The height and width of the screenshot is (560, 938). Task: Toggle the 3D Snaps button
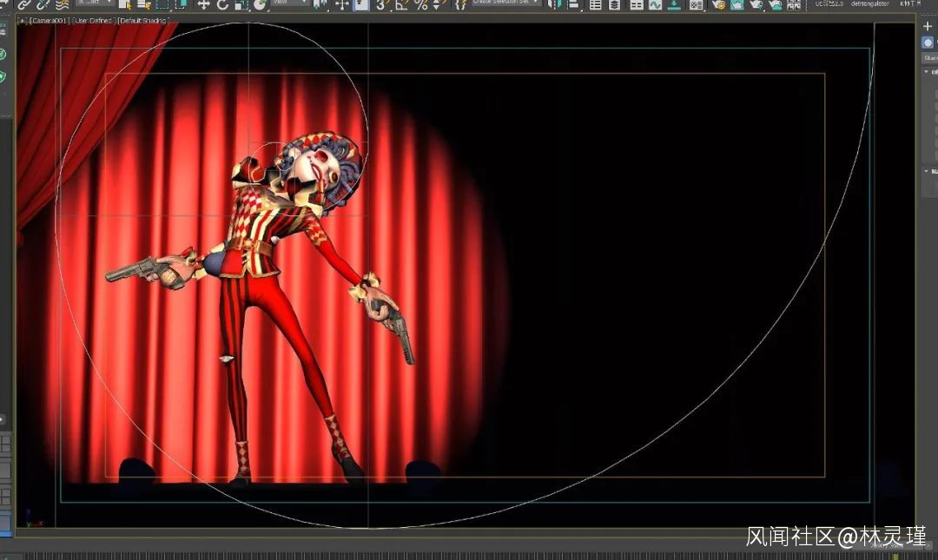[x=381, y=4]
